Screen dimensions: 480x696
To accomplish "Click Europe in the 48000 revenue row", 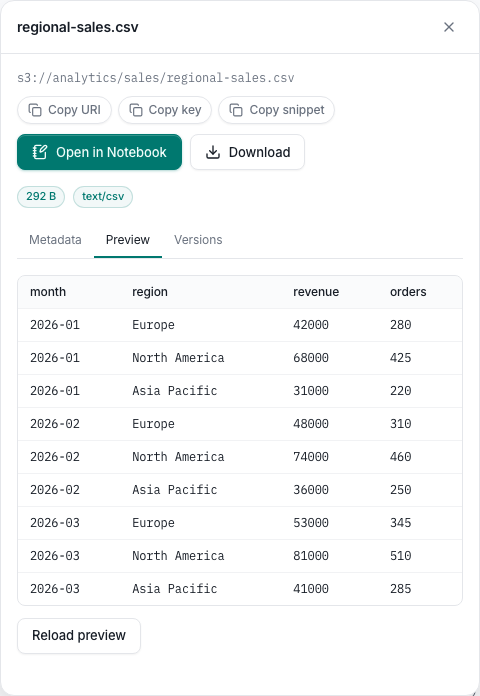I will tap(153, 424).
